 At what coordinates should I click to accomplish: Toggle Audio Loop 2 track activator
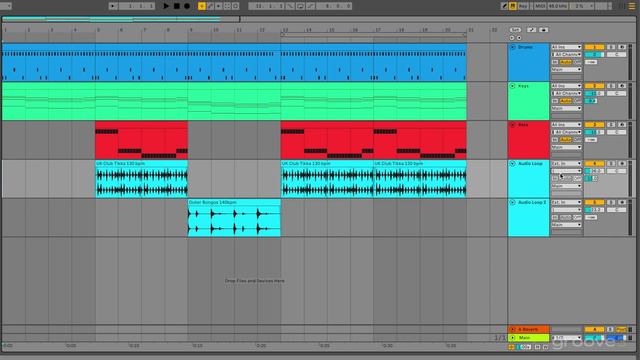[x=594, y=202]
